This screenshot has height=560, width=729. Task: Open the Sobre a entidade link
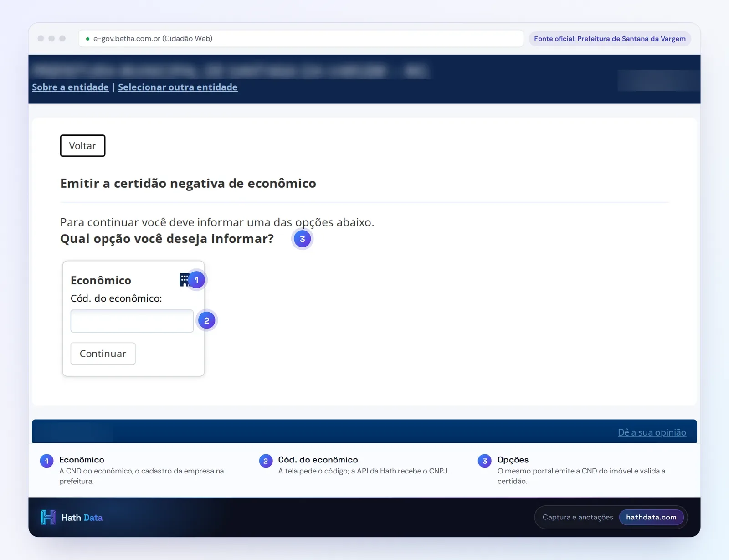(x=70, y=87)
